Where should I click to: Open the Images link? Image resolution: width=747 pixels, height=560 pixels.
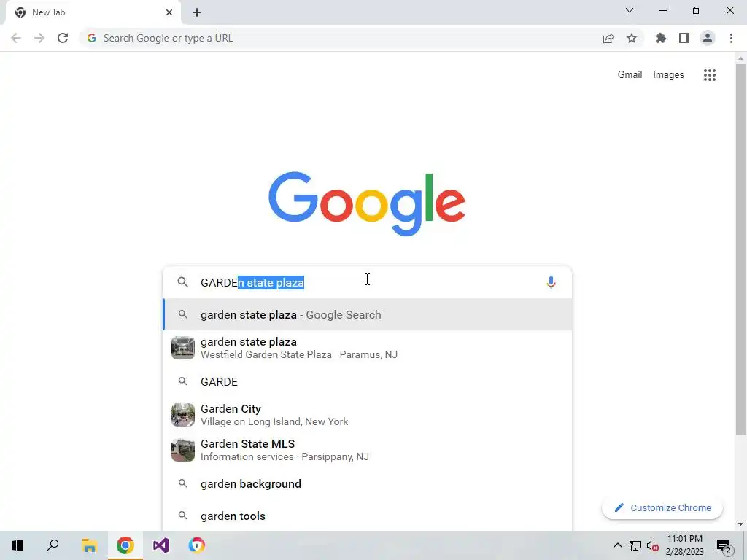tap(668, 75)
